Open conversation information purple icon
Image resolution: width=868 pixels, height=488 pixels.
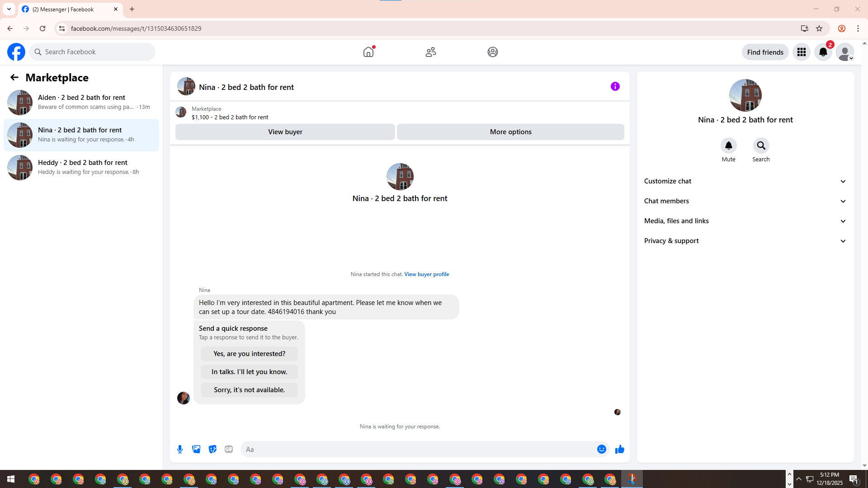(x=615, y=86)
